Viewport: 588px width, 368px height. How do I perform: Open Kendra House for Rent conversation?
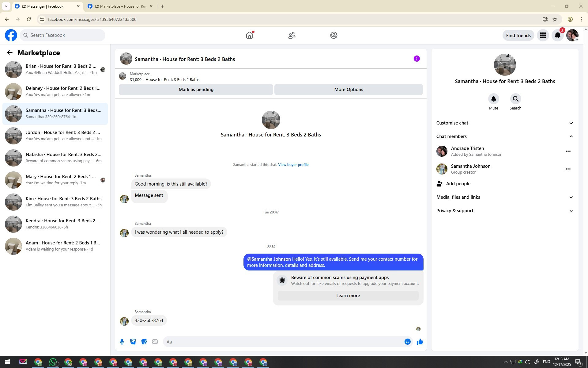[x=55, y=224]
